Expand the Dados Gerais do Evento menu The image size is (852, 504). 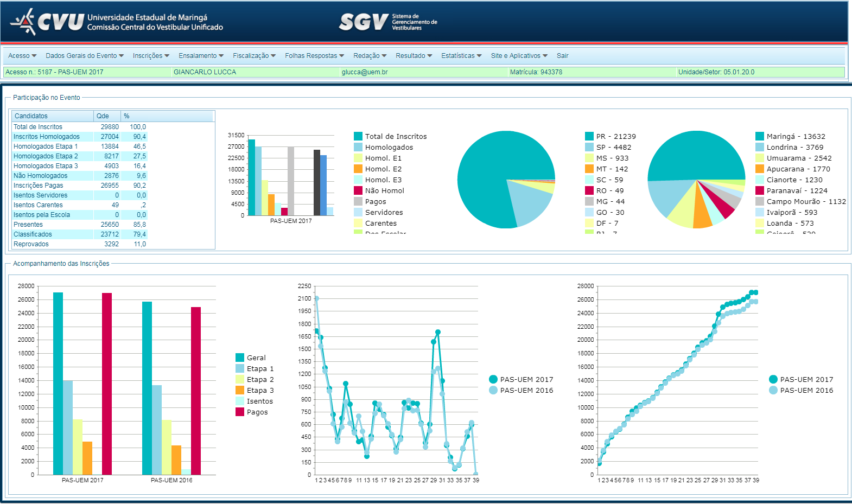(x=85, y=56)
